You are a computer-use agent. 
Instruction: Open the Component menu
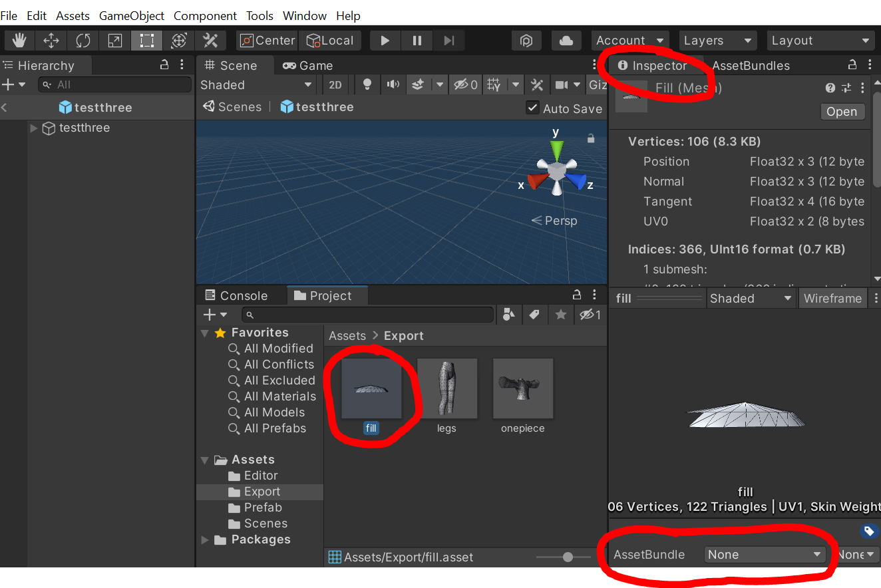pyautogui.click(x=205, y=15)
